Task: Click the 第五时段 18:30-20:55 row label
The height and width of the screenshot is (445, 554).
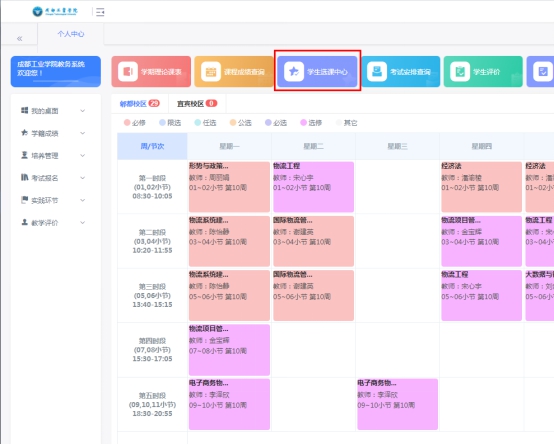Action: coord(152,404)
